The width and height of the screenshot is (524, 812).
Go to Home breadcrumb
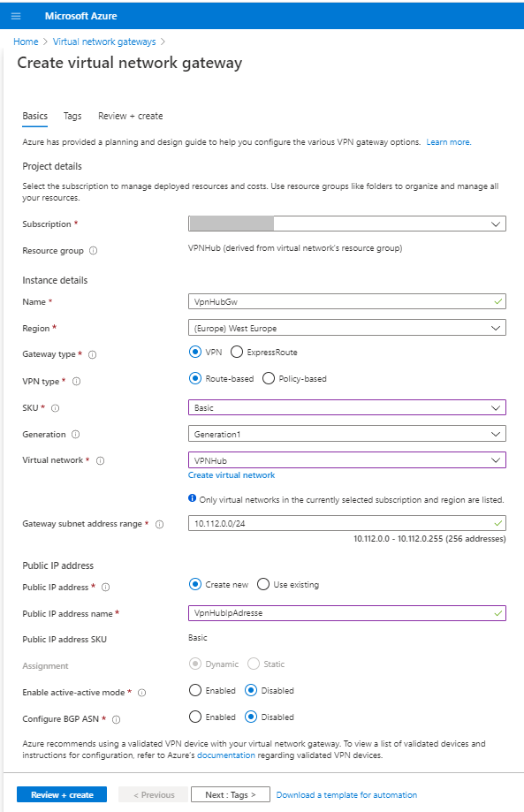(26, 42)
